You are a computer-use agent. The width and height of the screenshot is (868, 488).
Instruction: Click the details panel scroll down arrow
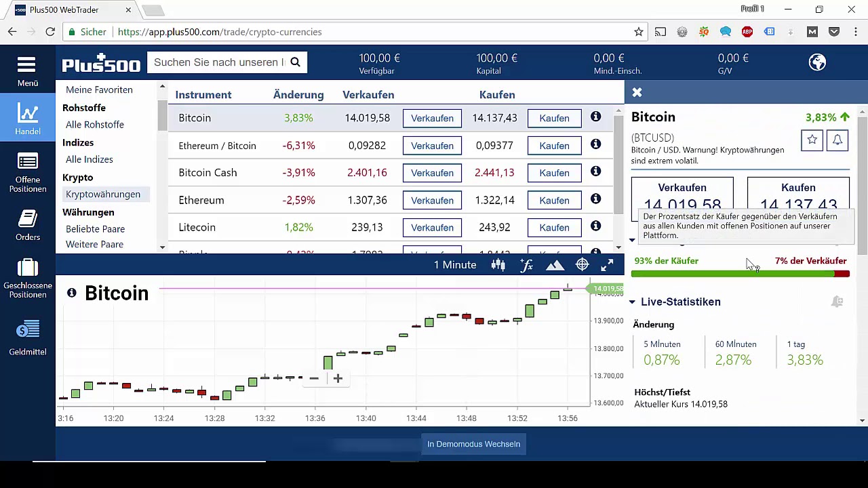862,421
